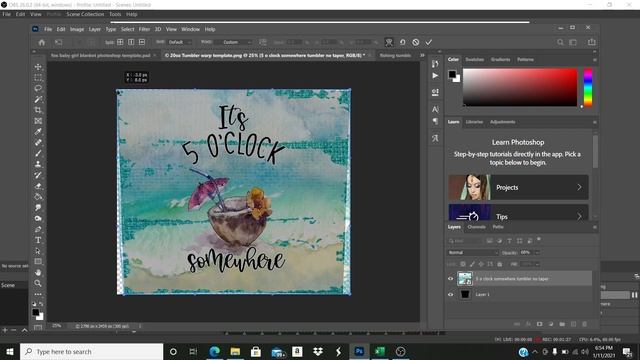Hide the 5 o clock somewhere layer
640x360 pixels.
(451, 279)
